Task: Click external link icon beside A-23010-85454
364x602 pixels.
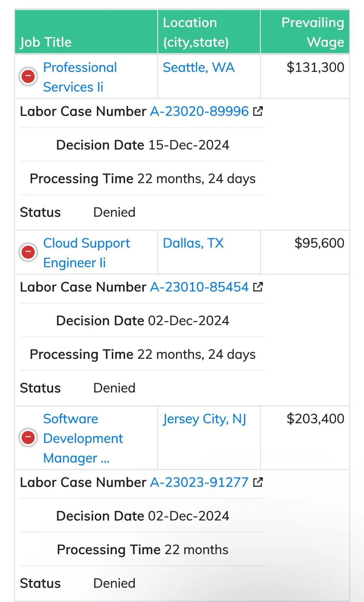Action: pos(258,287)
